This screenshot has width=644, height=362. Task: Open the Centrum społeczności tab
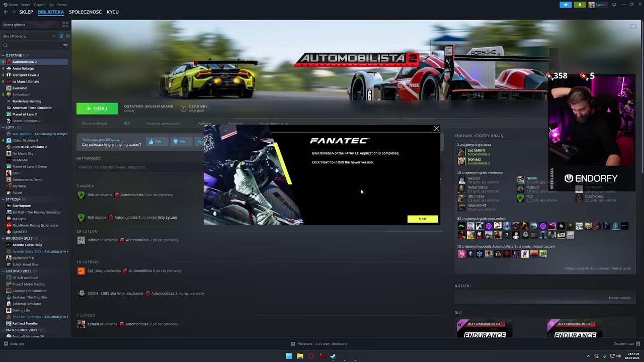(164, 123)
